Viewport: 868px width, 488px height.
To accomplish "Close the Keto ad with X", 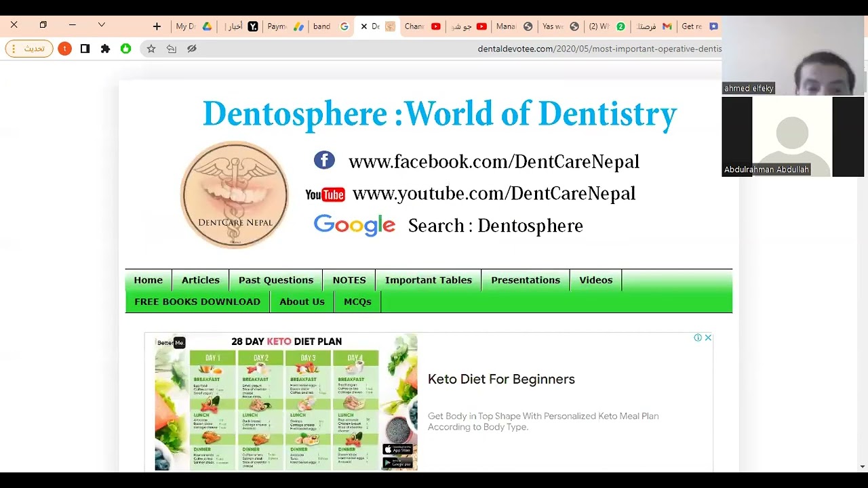I will click(x=708, y=338).
